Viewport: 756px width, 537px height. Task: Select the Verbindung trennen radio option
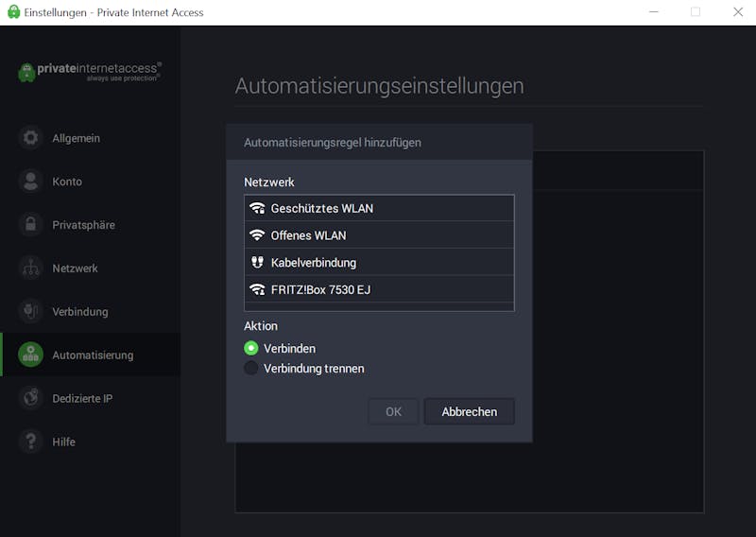(x=250, y=368)
